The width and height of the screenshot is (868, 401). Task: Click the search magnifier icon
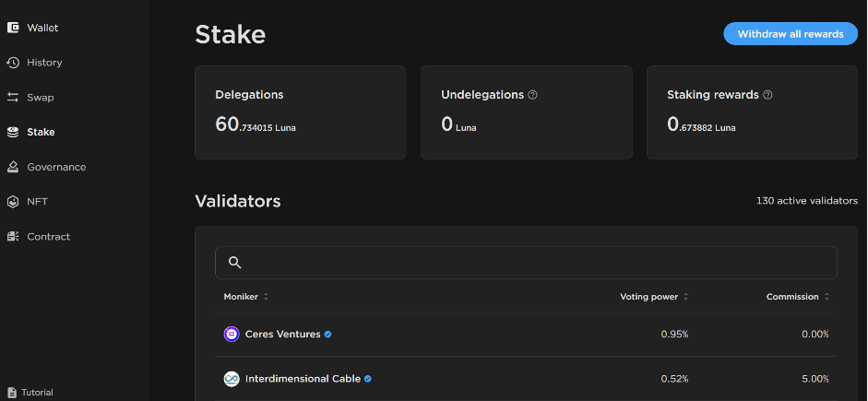coord(234,263)
